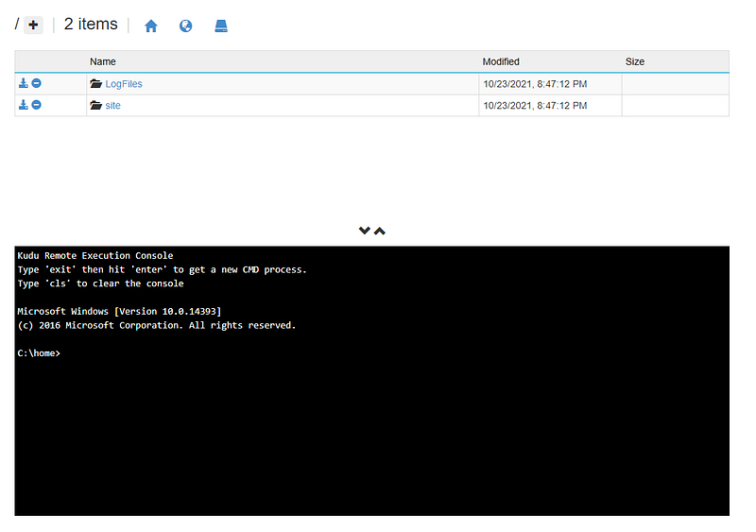756x532 pixels.
Task: Download the site folder
Action: pos(23,105)
